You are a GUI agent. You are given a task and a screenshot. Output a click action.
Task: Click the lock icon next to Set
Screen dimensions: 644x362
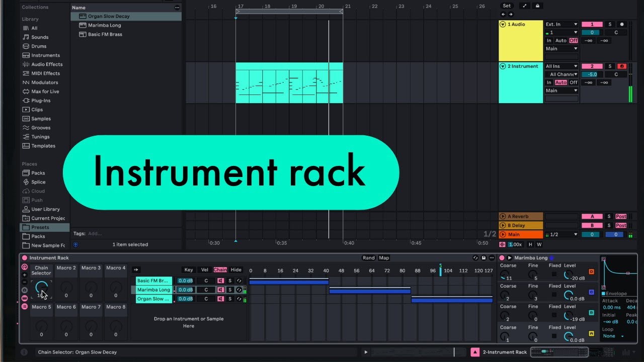[x=537, y=6]
